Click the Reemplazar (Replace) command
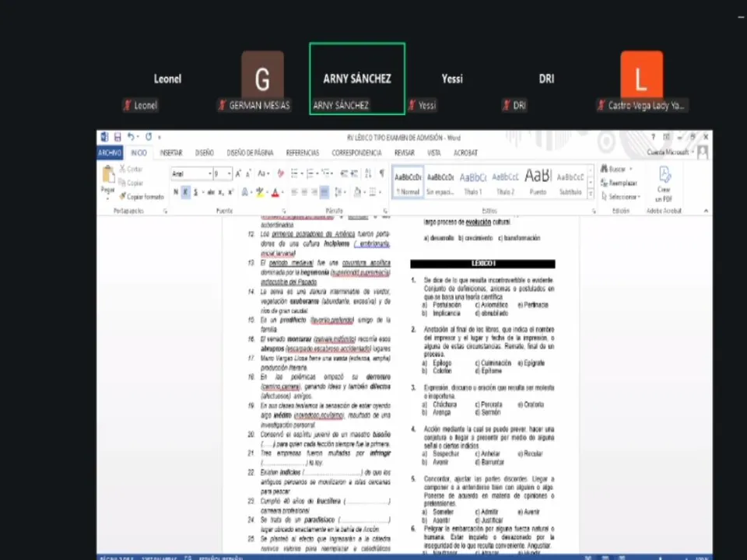The width and height of the screenshot is (747, 560). coord(619,183)
